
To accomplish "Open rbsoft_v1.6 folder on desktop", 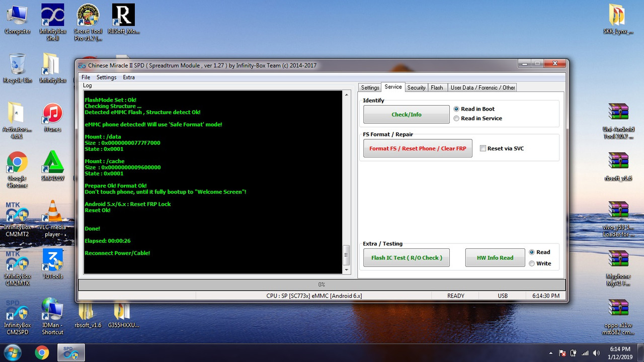I will 88,316.
